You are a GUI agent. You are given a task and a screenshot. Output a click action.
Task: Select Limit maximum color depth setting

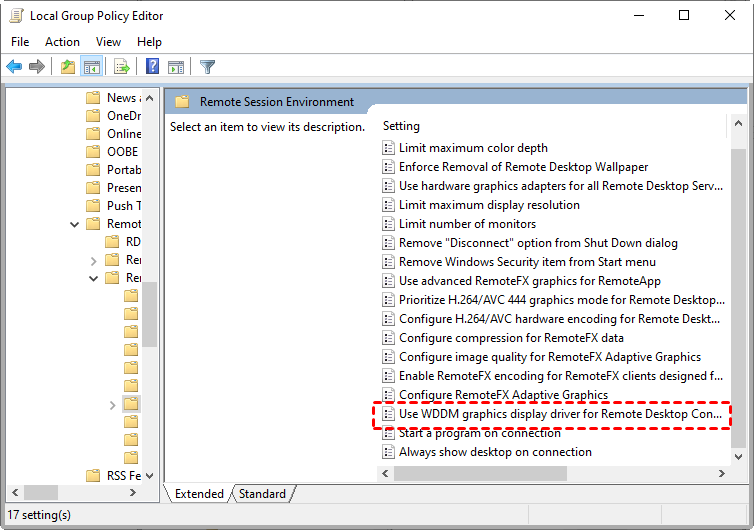pyautogui.click(x=473, y=148)
